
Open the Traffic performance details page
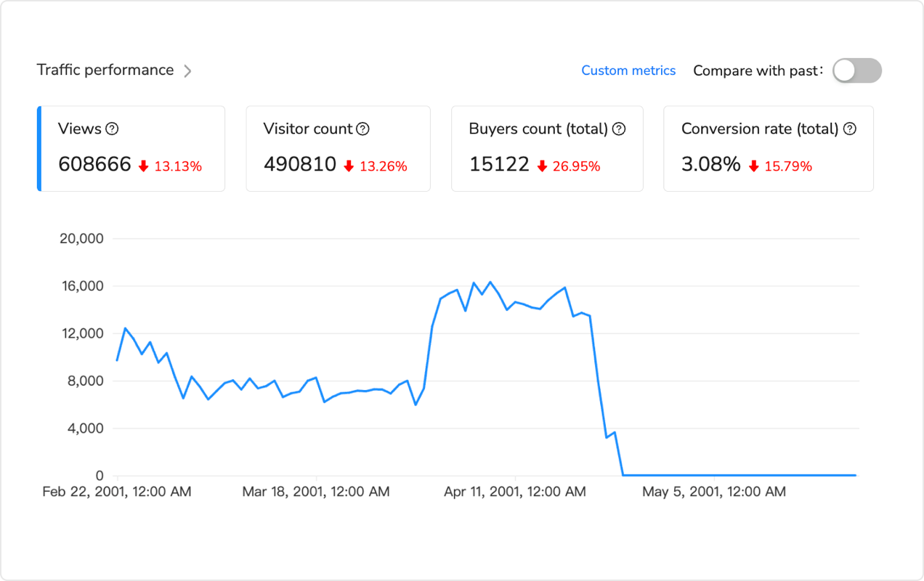pyautogui.click(x=105, y=70)
